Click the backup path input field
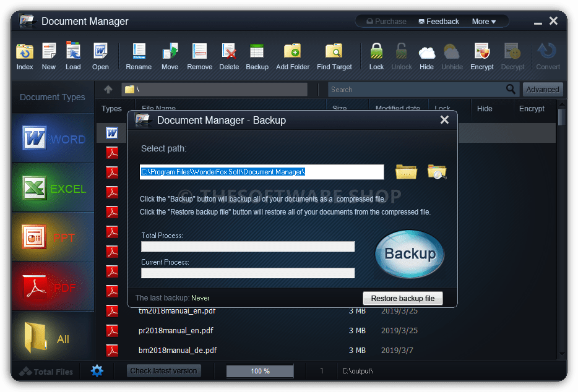The height and width of the screenshot is (392, 578). [x=262, y=172]
